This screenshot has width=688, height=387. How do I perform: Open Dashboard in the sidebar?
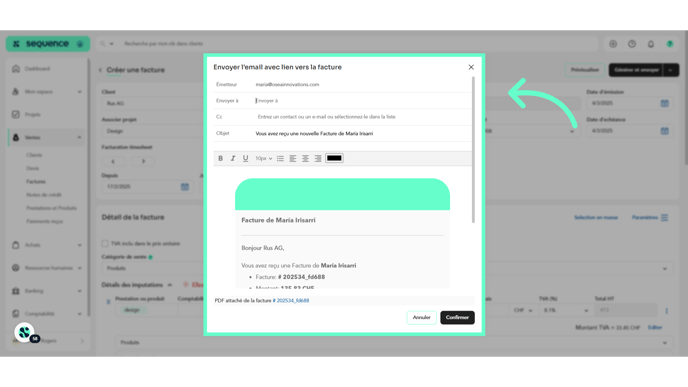tap(37, 69)
